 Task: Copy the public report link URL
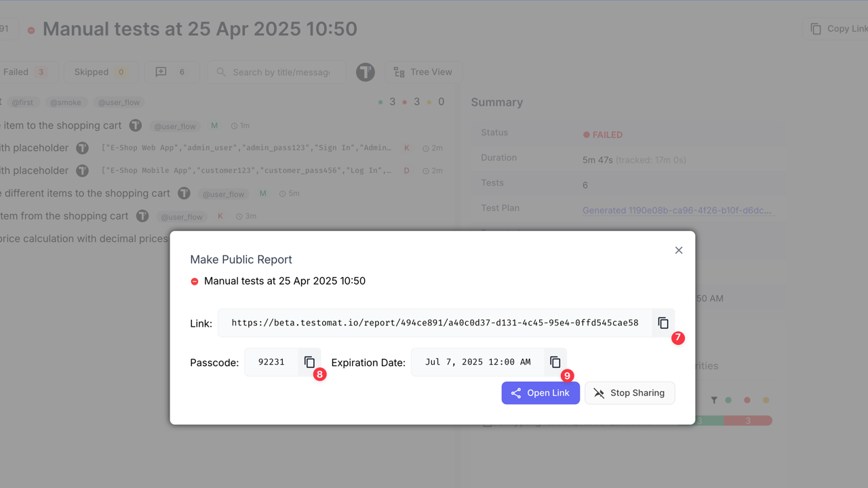663,323
